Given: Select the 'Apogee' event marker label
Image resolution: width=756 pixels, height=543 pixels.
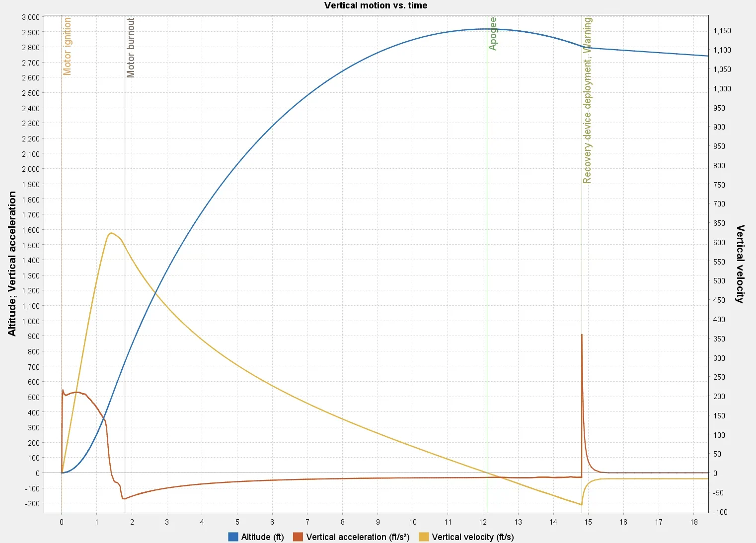Looking at the screenshot, I should point(493,34).
